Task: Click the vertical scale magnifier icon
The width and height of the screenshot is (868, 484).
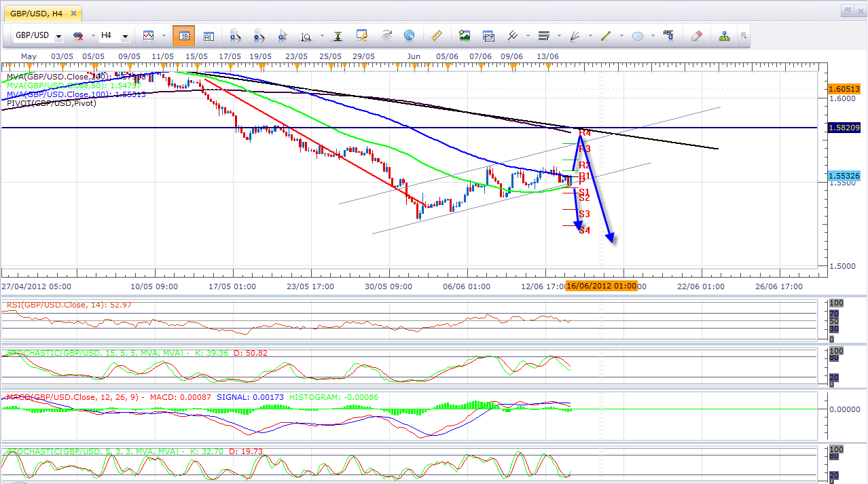Action: click(306, 36)
